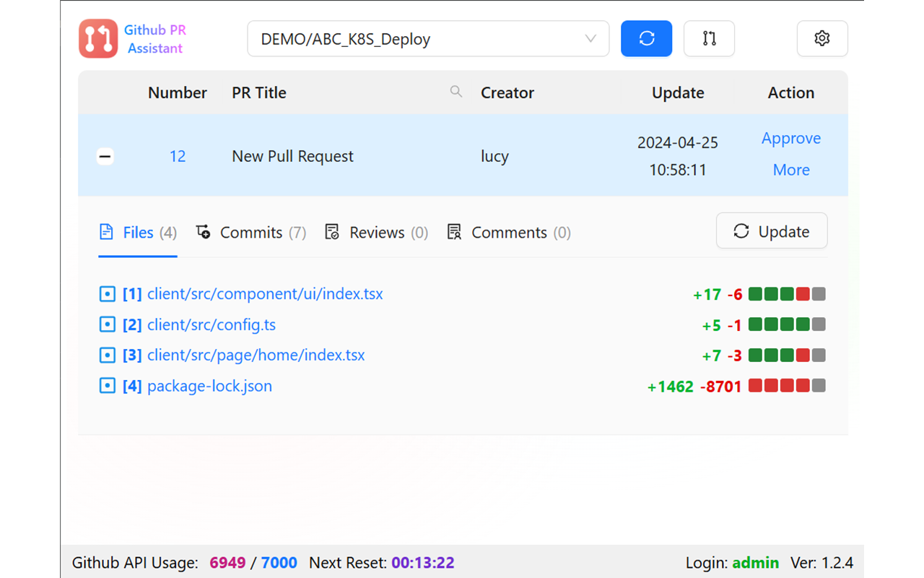Screen dimensions: 924x578
Task: Click the Next Reset timer 00:13:22
Action: tap(423, 563)
